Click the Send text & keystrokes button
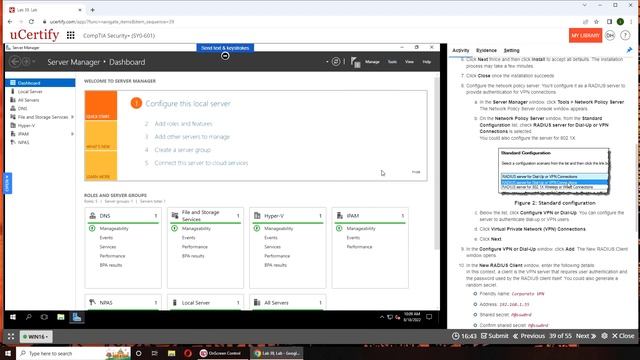 point(225,48)
